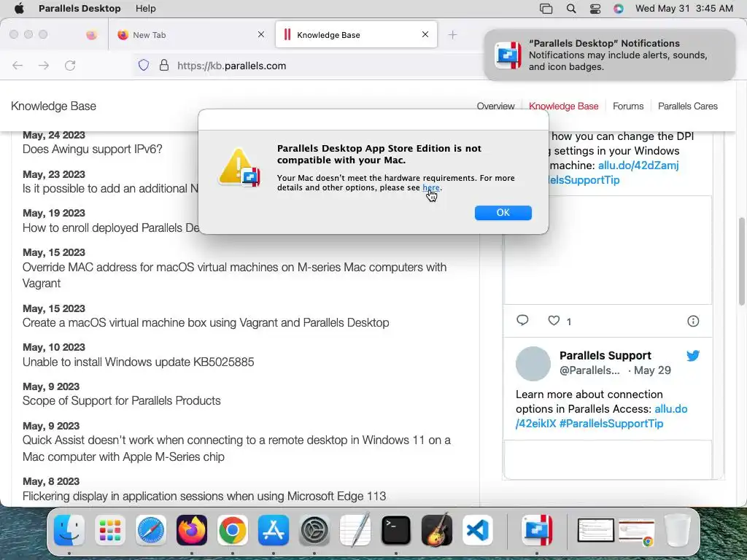Click the Knowledge Base page title

pyautogui.click(x=53, y=106)
